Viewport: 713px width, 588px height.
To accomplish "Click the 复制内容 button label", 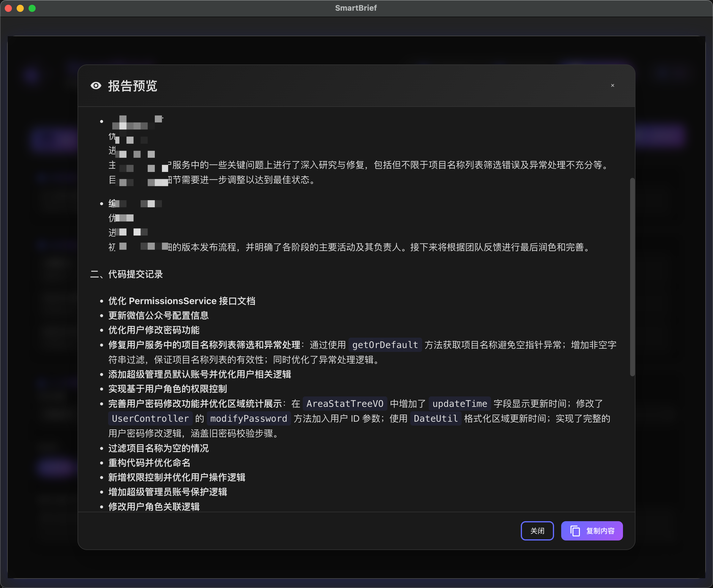I will point(600,531).
